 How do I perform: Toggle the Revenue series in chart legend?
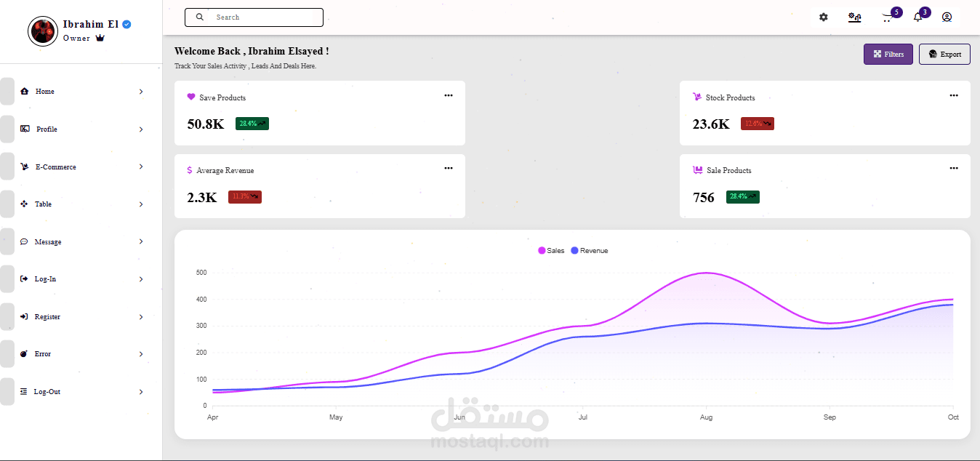[590, 251]
